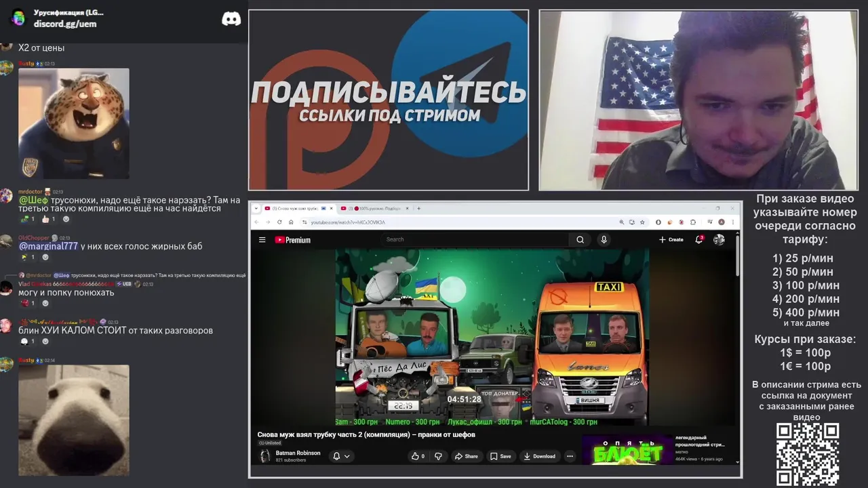The image size is (868, 488).
Task: Bookmark this page with the star icon
Action: tap(642, 222)
